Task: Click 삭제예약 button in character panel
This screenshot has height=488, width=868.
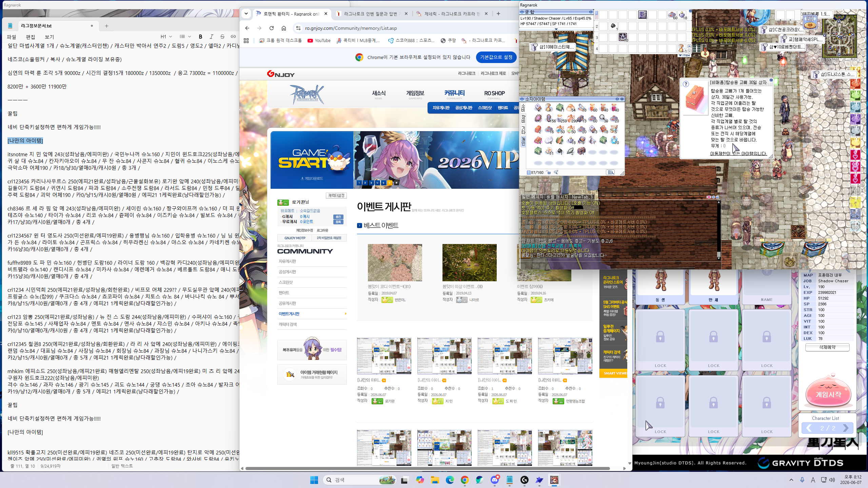Action: coord(827,347)
